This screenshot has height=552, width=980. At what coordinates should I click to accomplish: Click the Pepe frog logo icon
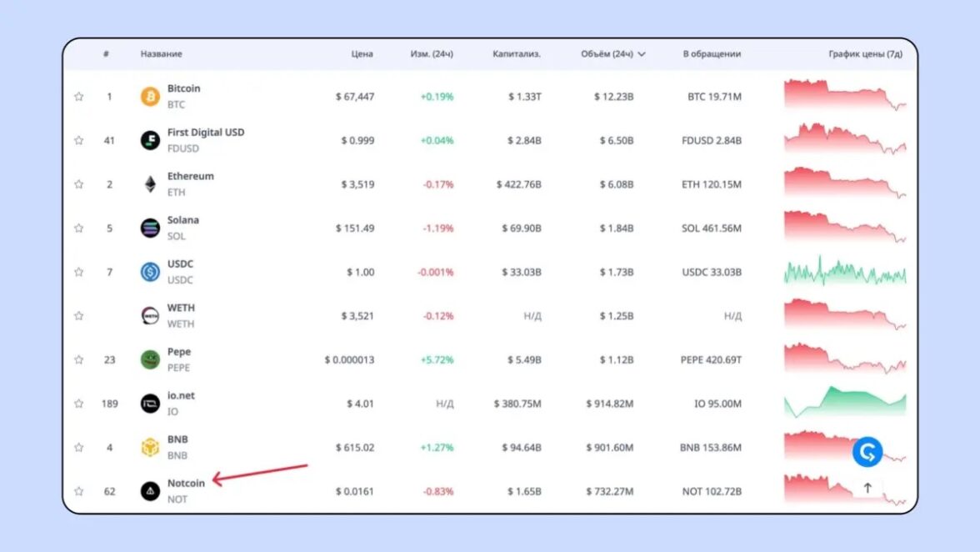coord(150,359)
